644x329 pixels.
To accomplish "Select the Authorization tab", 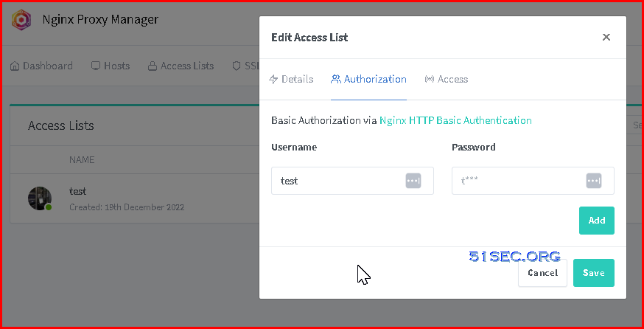I will tap(368, 79).
